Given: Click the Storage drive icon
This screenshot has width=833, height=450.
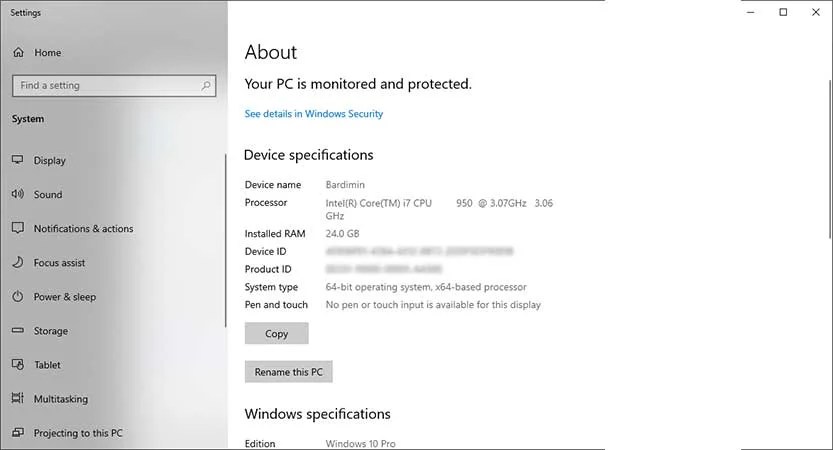Looking at the screenshot, I should pyautogui.click(x=18, y=330).
